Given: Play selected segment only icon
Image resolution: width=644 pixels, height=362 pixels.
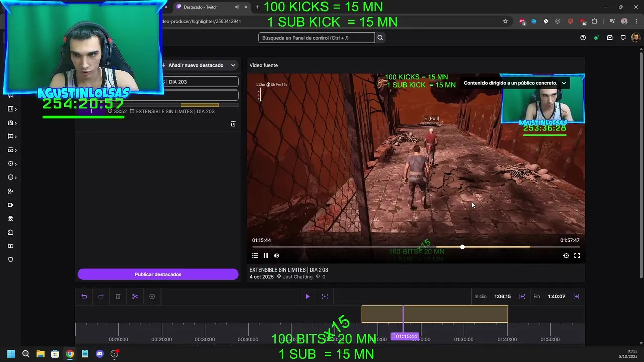Looking at the screenshot, I should (x=325, y=296).
